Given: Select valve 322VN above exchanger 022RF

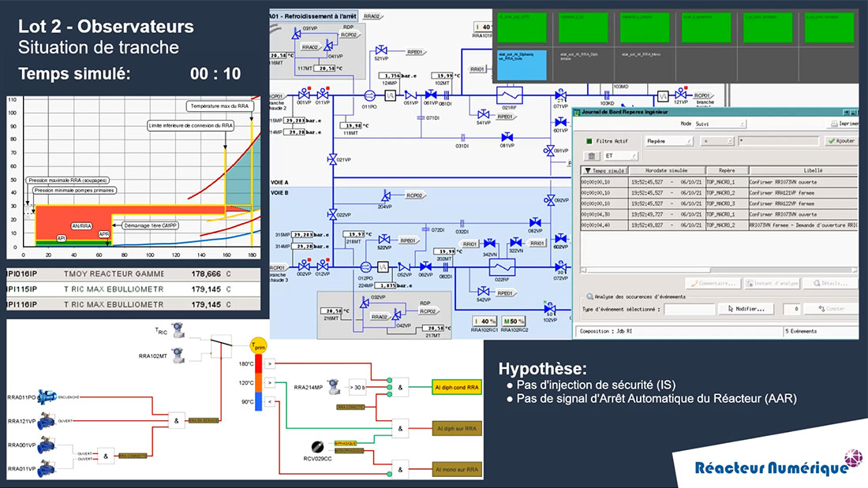Looking at the screenshot, I should click(516, 242).
